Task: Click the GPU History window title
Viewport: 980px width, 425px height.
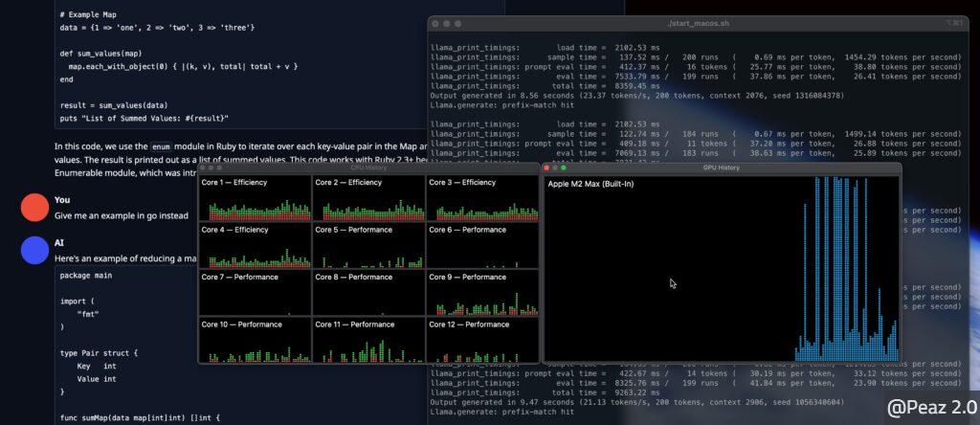Action: 721,168
